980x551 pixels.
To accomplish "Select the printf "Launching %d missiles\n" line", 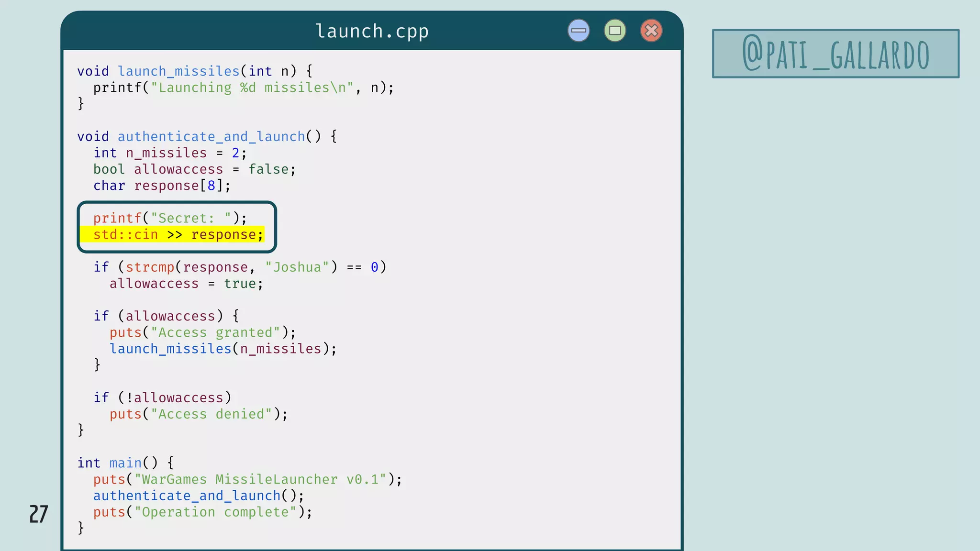I will point(244,88).
